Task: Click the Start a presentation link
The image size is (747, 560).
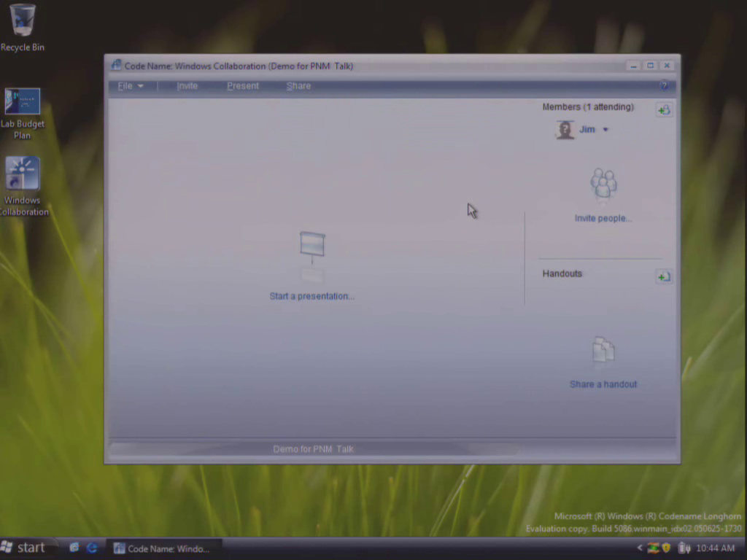Action: (312, 296)
